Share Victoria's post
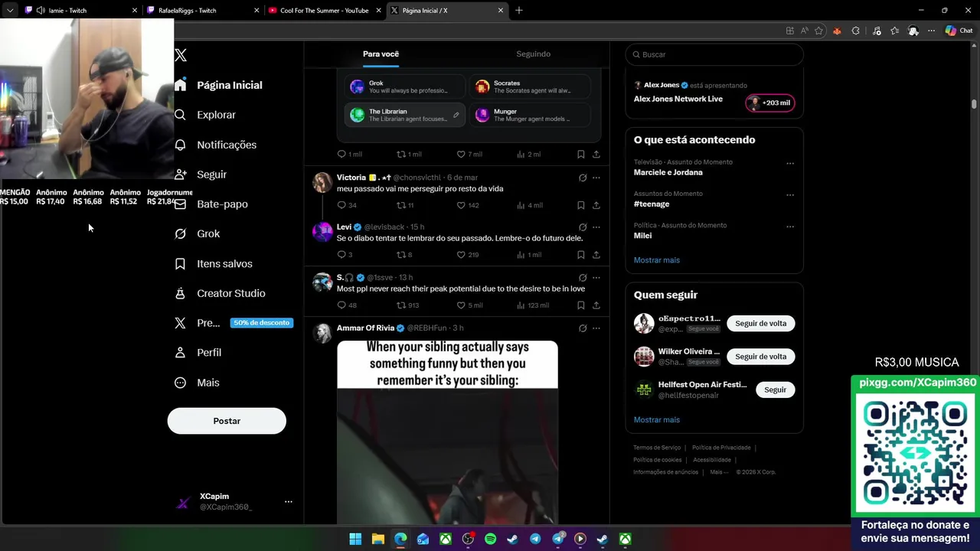 [596, 205]
